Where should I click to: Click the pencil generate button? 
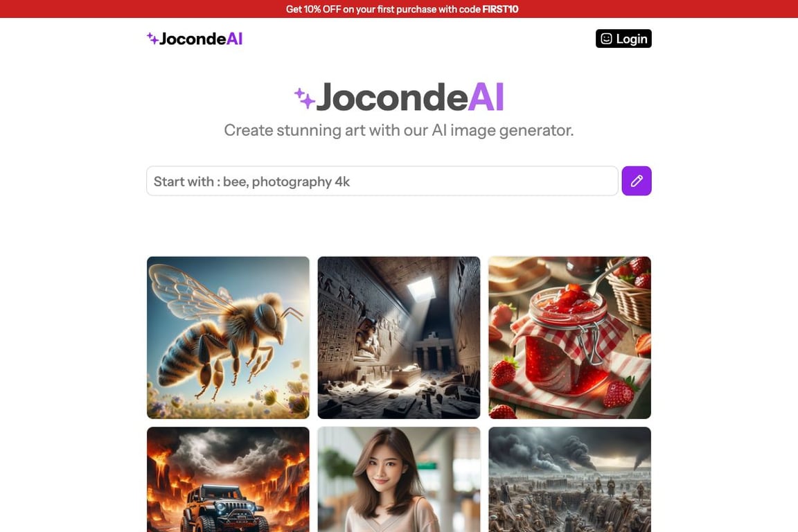pyautogui.click(x=636, y=181)
